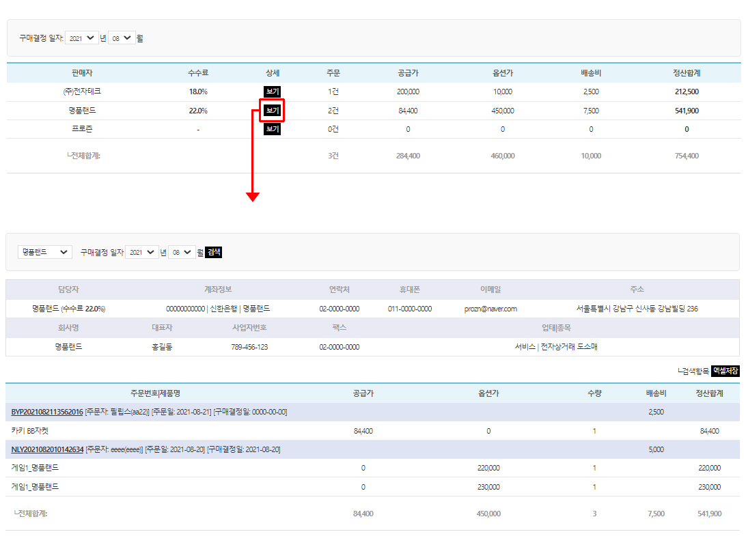Click the 수수료 column header
Screen dimensions: 748x560
[198, 73]
